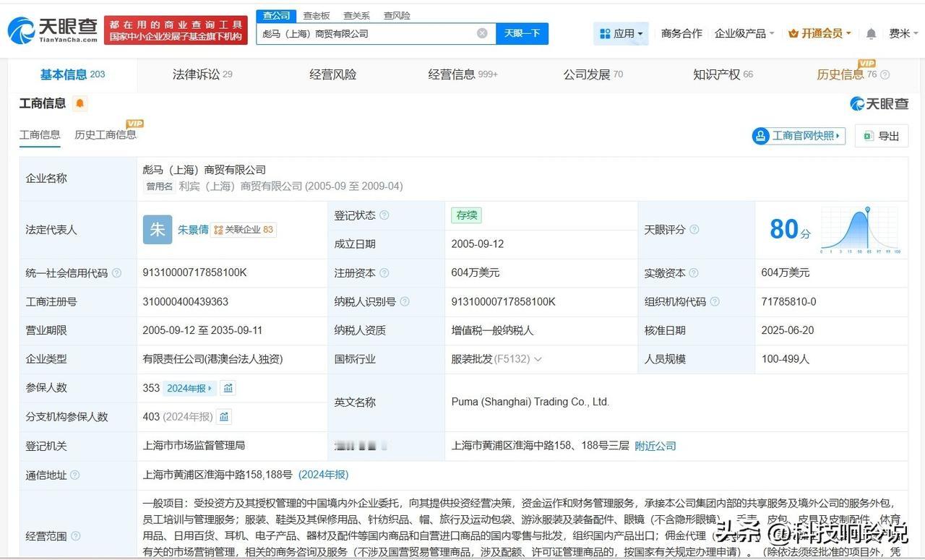Click the orange bell beside 工商信息 heading

[79, 103]
